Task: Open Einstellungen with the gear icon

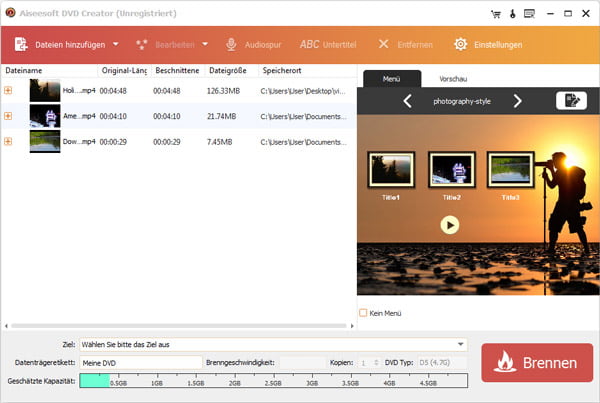Action: [x=461, y=44]
